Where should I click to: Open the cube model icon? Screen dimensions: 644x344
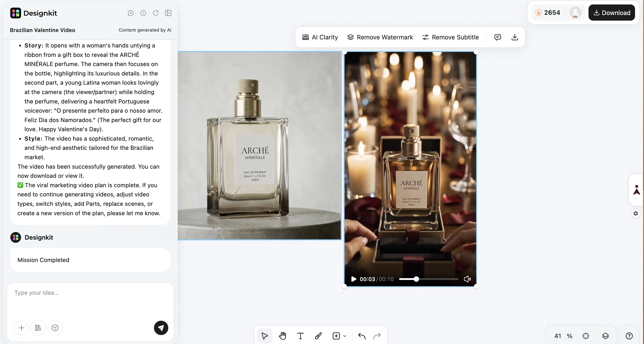[55, 328]
